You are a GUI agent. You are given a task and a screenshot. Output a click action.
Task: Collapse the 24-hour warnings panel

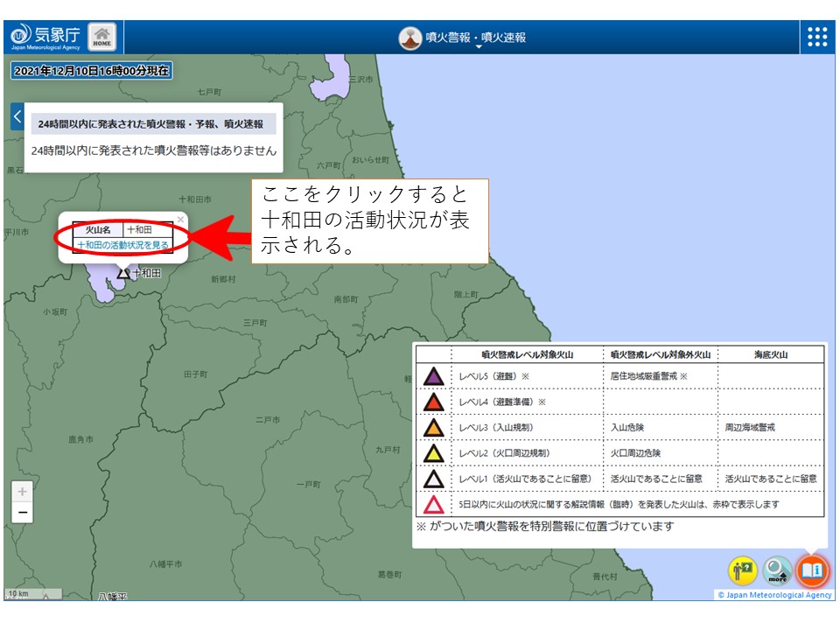17,115
